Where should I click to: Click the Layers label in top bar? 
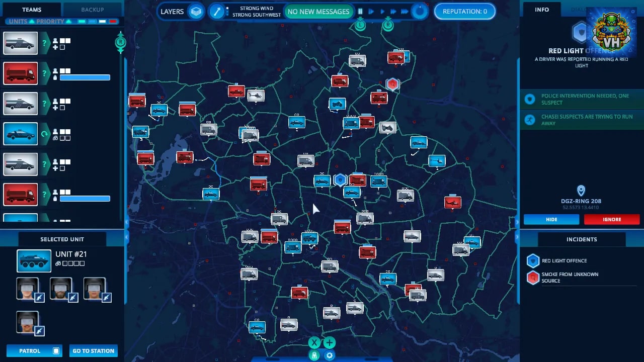tap(172, 12)
